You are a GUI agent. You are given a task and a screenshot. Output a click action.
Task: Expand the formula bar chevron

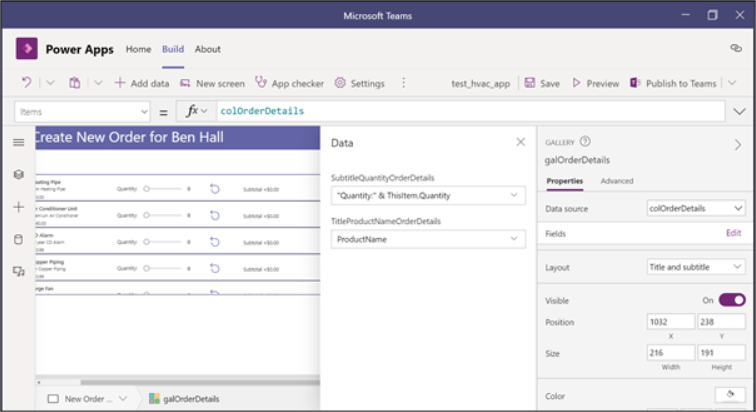pos(739,112)
